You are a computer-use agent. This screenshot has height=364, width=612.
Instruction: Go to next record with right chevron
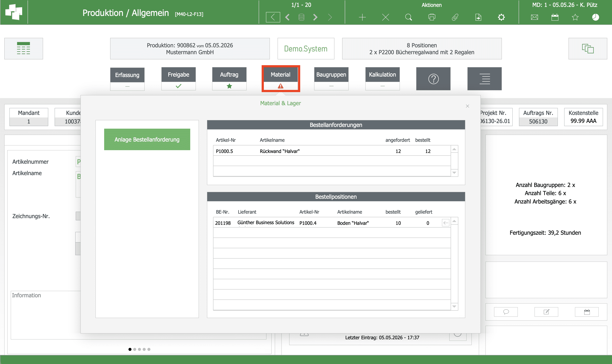pyautogui.click(x=315, y=17)
